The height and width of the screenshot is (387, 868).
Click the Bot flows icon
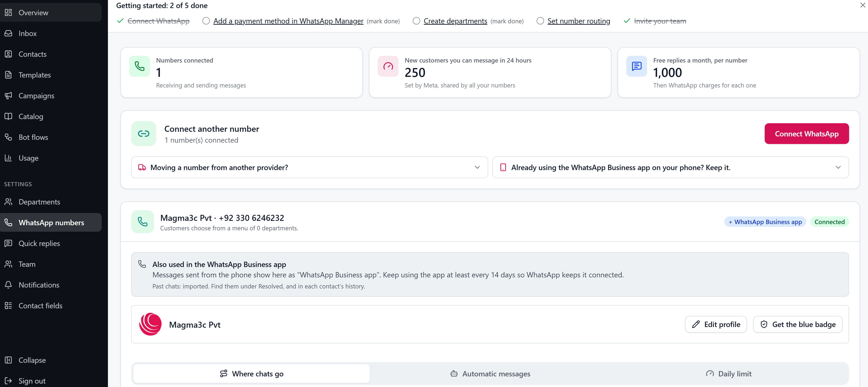tap(9, 137)
